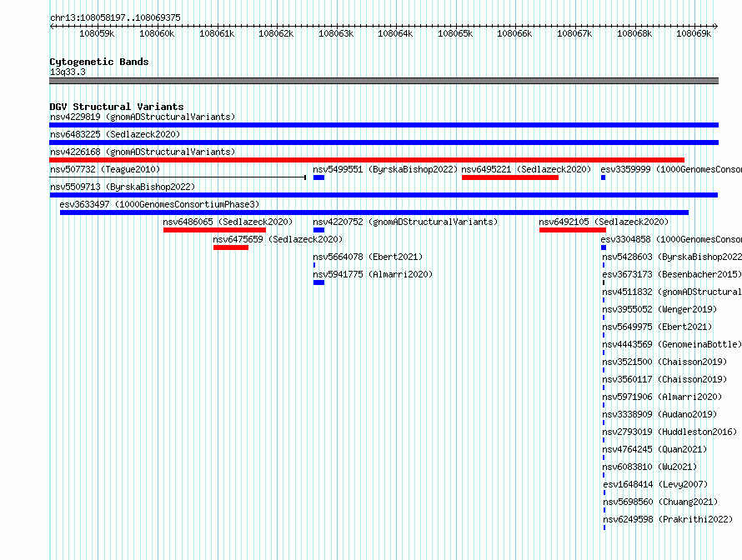The image size is (742, 560).
Task: Click the 108059k ruler tick label
Action: 97,33
